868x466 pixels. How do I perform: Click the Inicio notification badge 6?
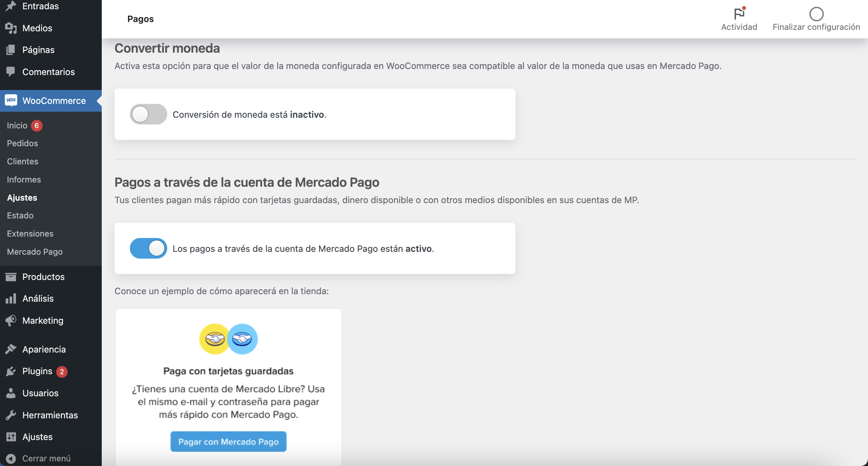[x=37, y=126]
